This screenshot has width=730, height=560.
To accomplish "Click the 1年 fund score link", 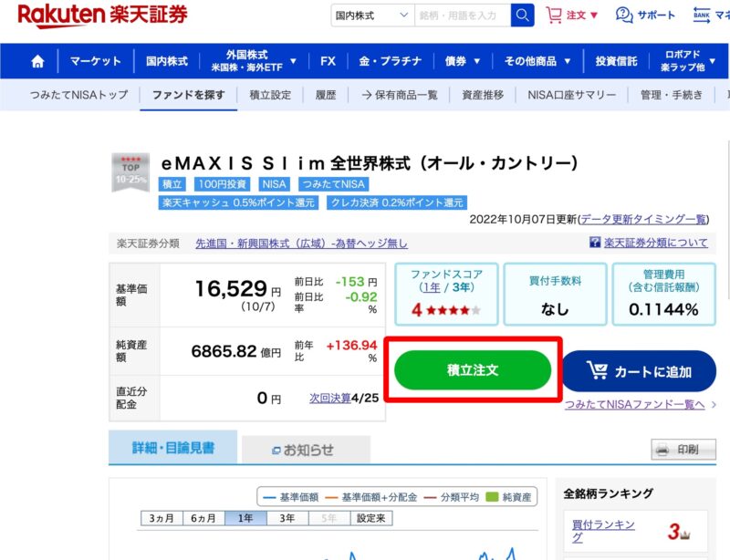I will pos(431,287).
